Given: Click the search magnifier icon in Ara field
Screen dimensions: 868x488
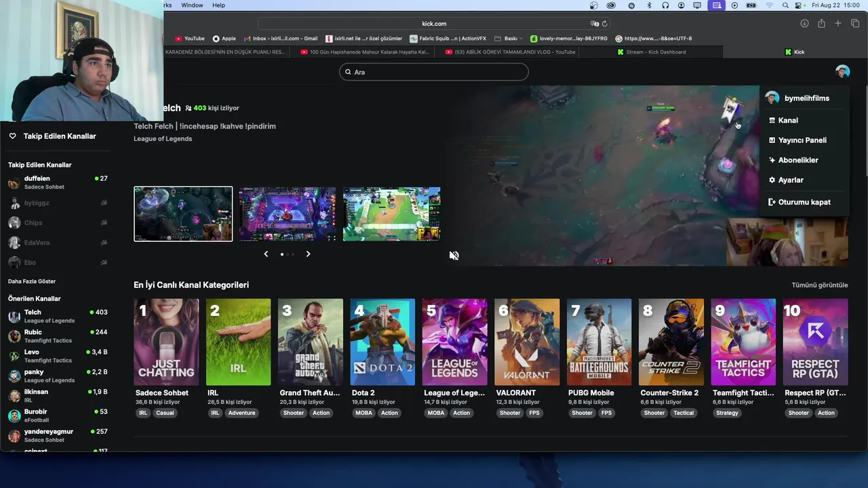Looking at the screenshot, I should tap(349, 72).
